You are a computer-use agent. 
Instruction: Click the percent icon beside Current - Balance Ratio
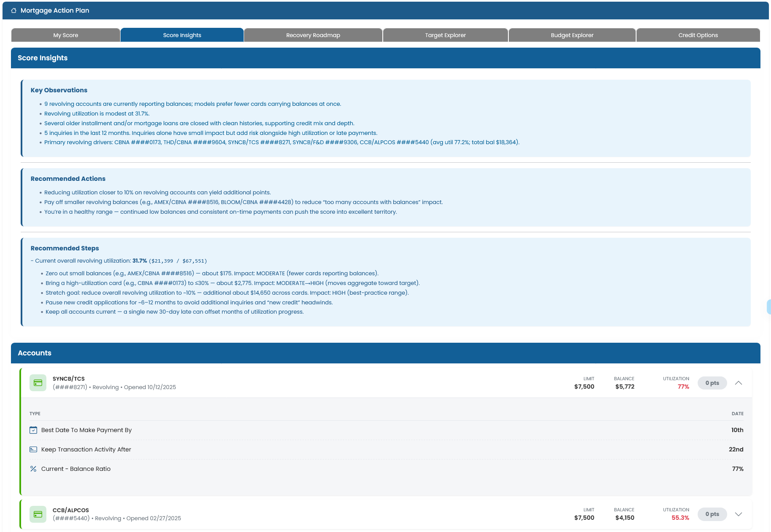[33, 468]
